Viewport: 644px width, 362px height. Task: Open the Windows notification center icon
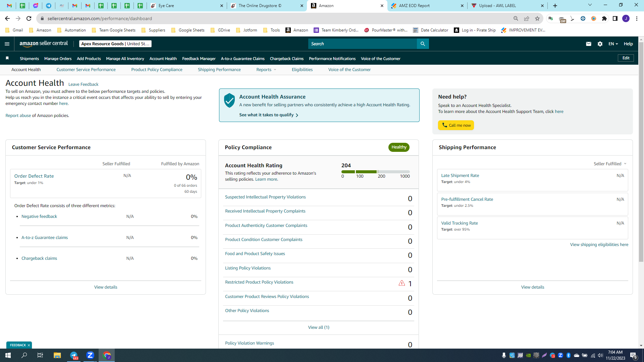634,355
